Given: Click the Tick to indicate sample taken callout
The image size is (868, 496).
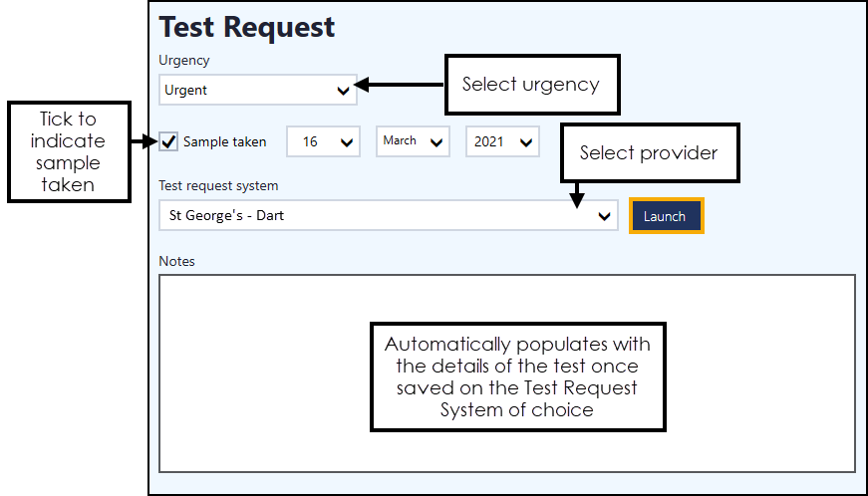Looking at the screenshot, I should [69, 151].
